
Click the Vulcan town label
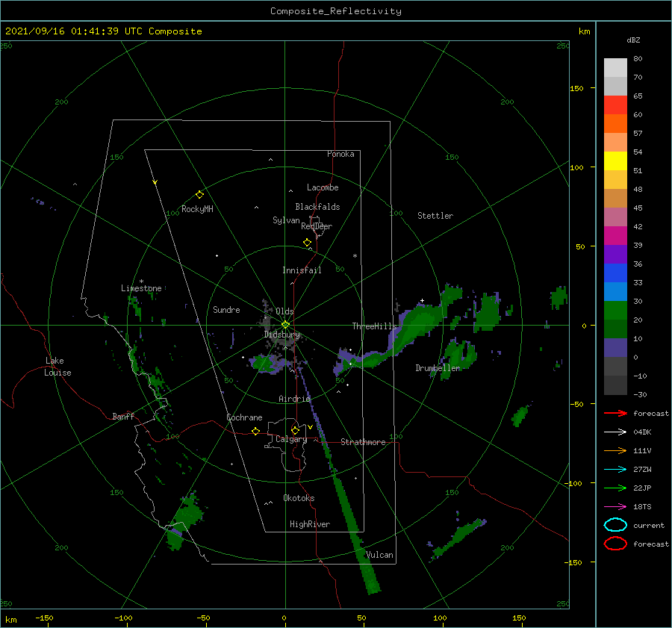(380, 555)
